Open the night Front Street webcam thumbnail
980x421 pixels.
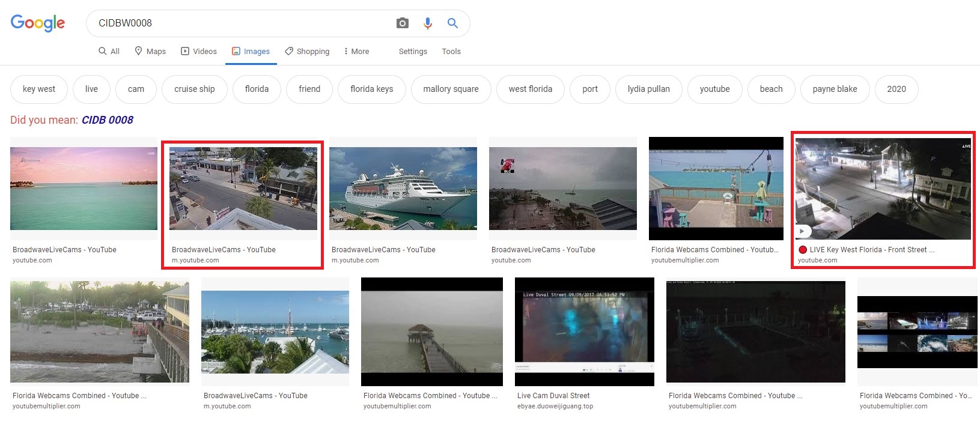(883, 189)
